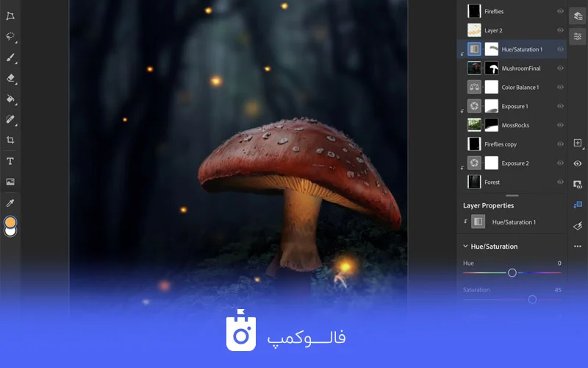Open the three-dots more actions menu
The width and height of the screenshot is (588, 368).
(x=578, y=247)
